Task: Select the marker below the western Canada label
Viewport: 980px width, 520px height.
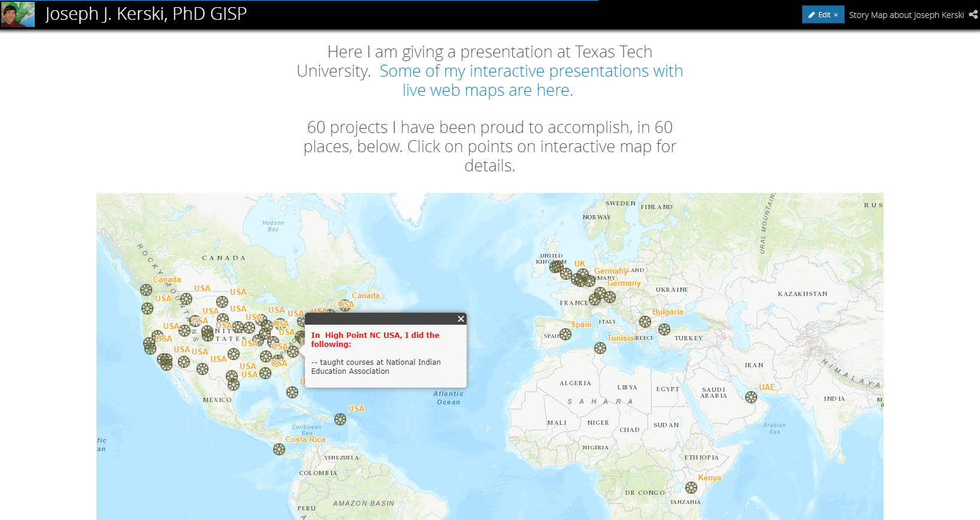Action: [x=146, y=290]
